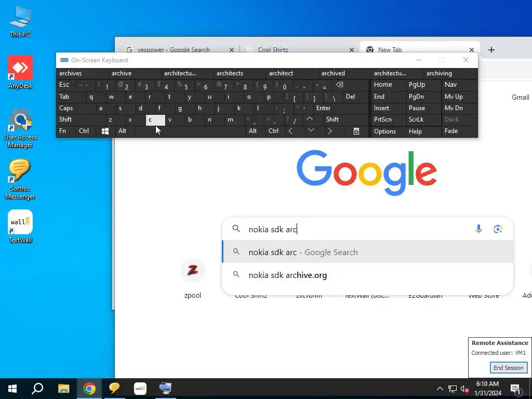532x399 pixels.
Task: Toggle right Shift key on keyboard
Action: pyautogui.click(x=345, y=119)
